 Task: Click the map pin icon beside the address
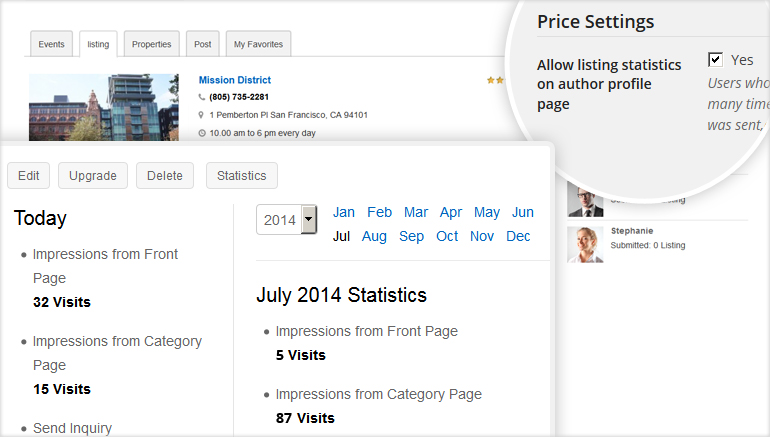(x=201, y=115)
